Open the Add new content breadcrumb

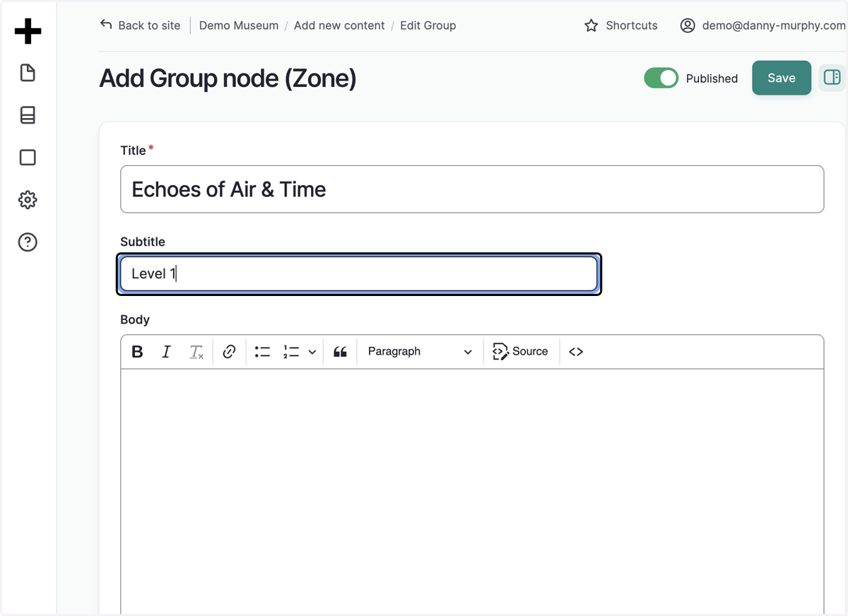pos(339,25)
